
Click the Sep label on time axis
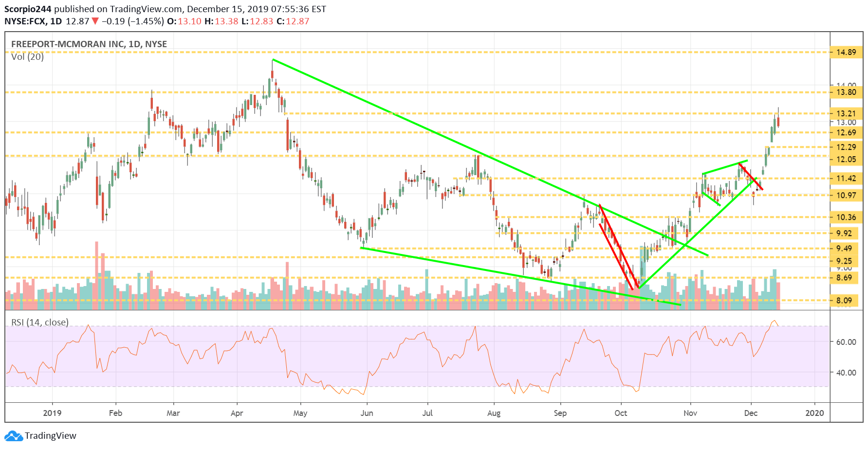tap(560, 413)
